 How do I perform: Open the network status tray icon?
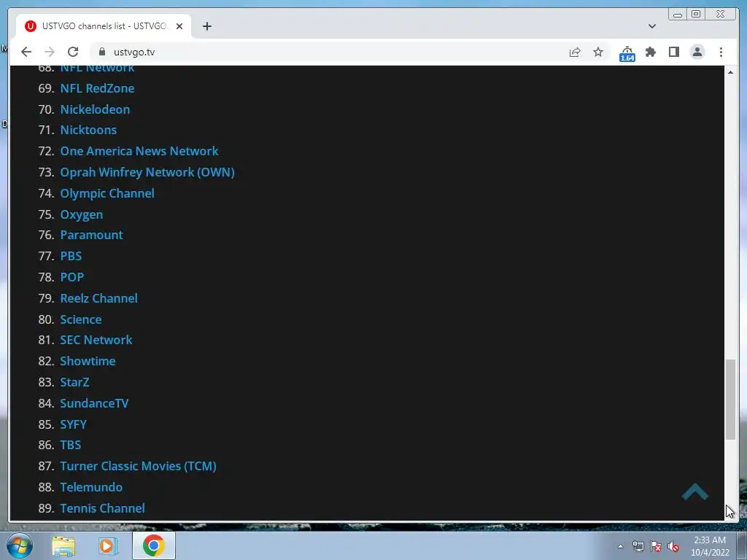pos(638,546)
